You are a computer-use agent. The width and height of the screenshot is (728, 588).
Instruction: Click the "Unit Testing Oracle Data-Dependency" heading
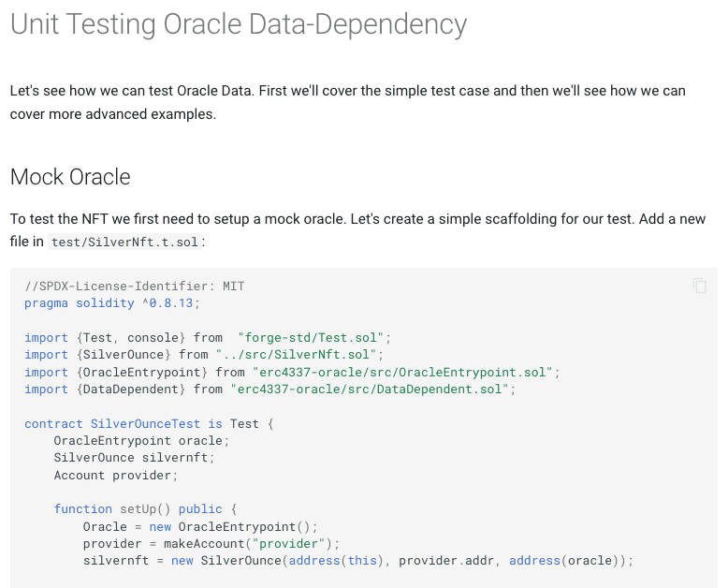click(238, 25)
